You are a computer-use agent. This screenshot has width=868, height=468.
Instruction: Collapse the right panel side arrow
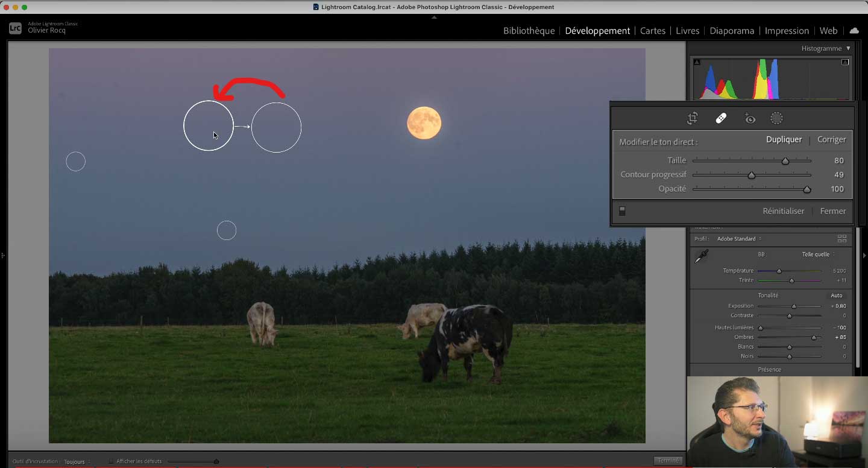coord(864,256)
